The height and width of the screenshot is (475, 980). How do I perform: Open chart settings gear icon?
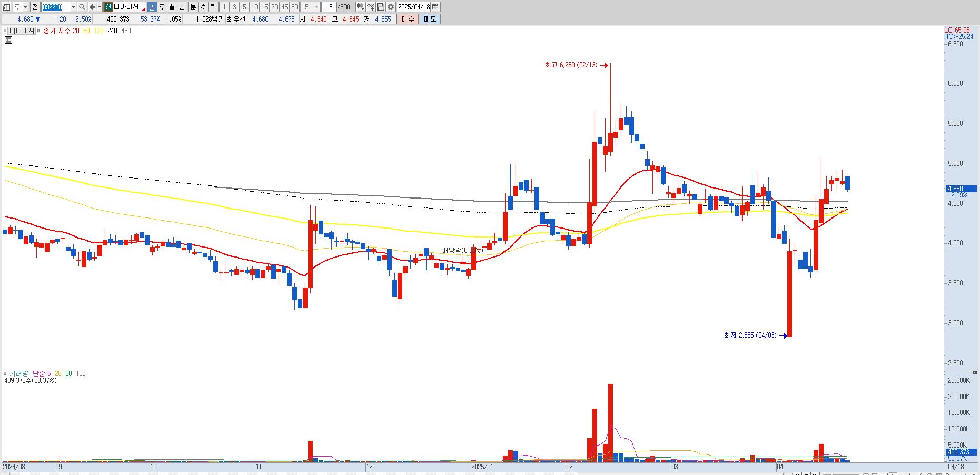pos(391,7)
